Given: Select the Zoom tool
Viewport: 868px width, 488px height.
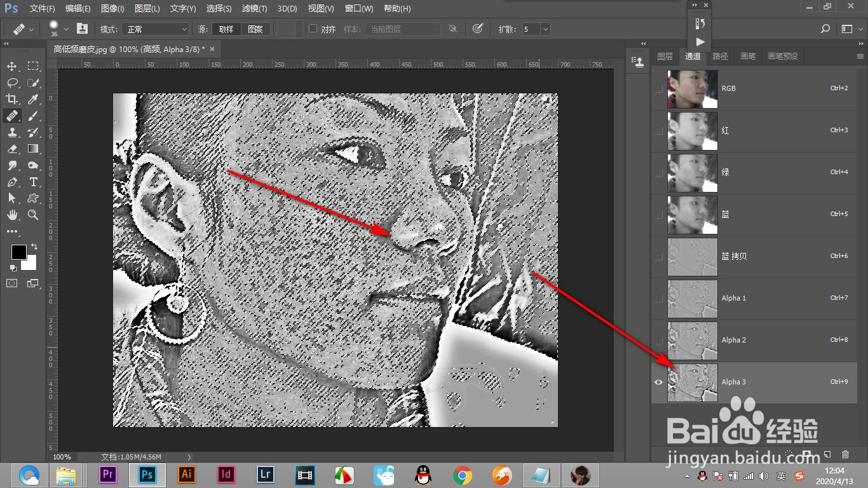Looking at the screenshot, I should coord(33,215).
